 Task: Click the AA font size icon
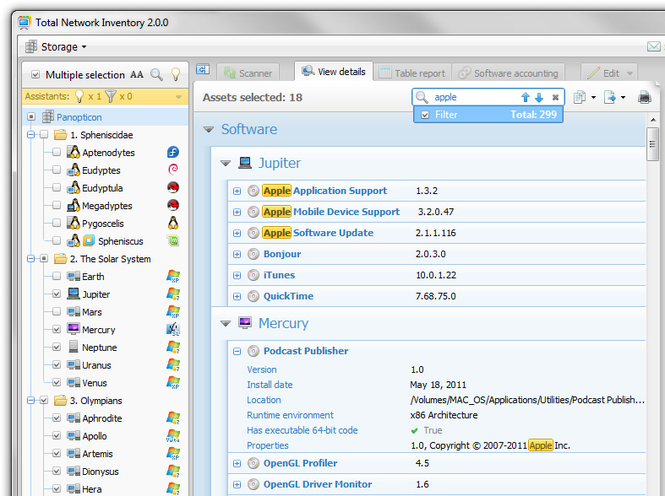pos(137,75)
